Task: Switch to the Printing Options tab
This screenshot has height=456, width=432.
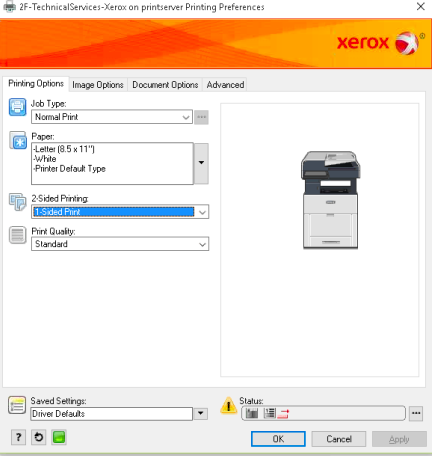Action: [36, 83]
